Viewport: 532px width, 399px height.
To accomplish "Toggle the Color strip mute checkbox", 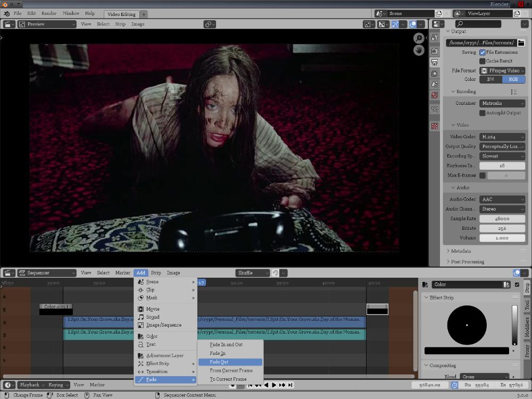I will (517, 285).
